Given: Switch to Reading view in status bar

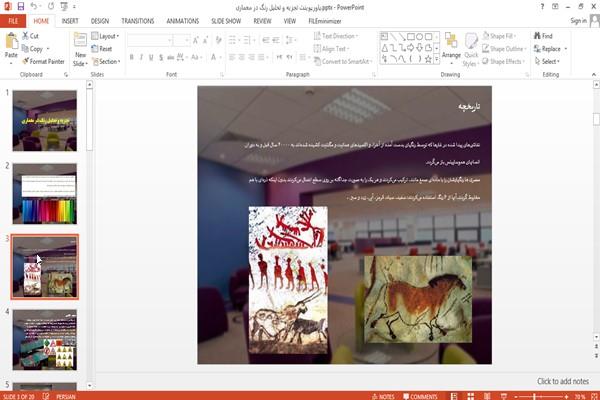Looking at the screenshot, I should (x=487, y=396).
